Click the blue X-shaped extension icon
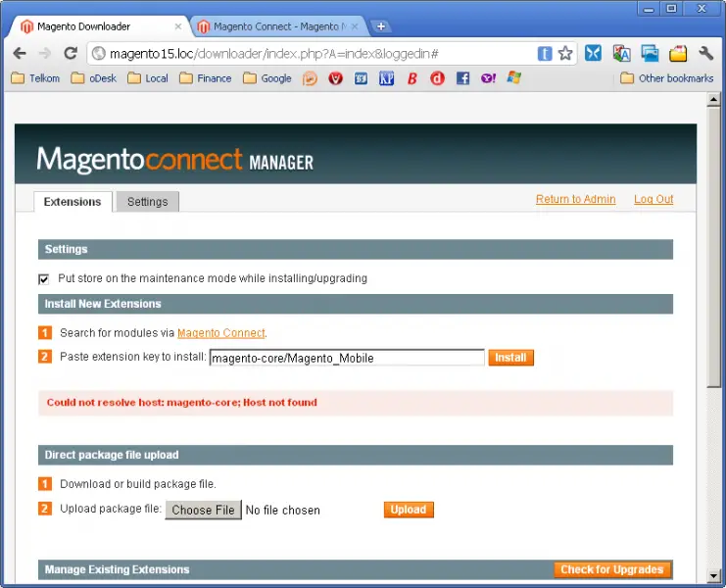The height and width of the screenshot is (588, 726). click(593, 53)
